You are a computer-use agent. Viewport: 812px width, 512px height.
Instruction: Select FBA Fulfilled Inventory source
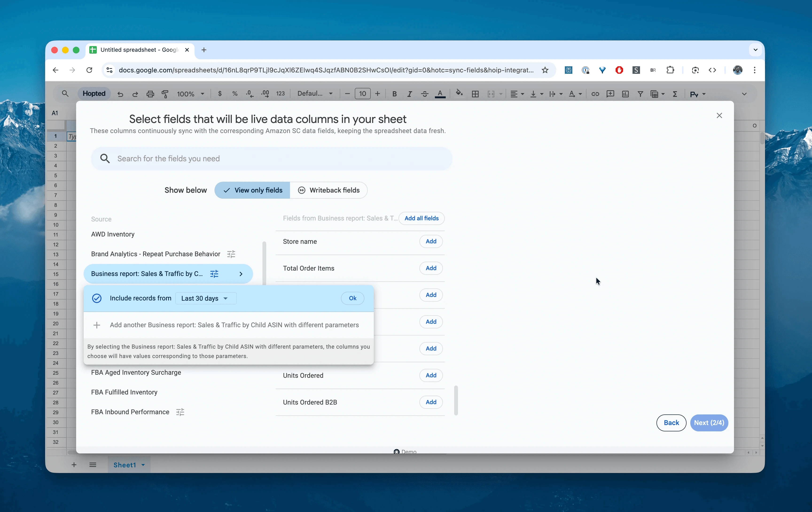tap(124, 392)
